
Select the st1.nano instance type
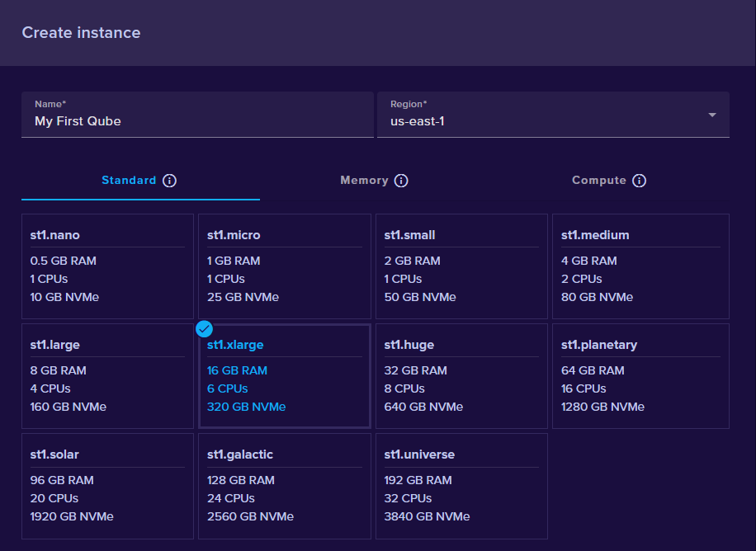coord(107,266)
